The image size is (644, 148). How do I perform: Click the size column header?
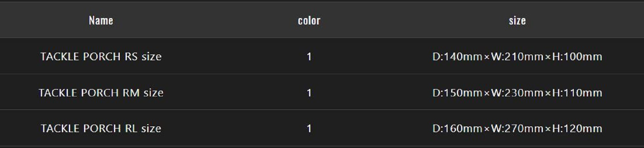pyautogui.click(x=517, y=21)
